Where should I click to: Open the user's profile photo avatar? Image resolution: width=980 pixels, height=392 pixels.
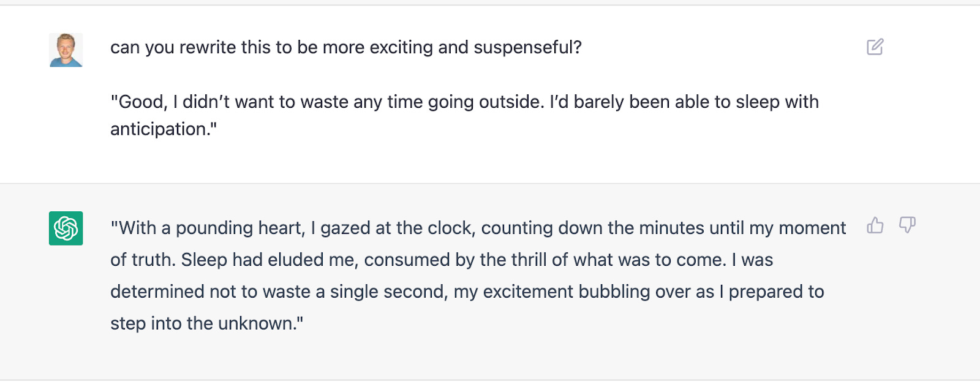tap(66, 50)
